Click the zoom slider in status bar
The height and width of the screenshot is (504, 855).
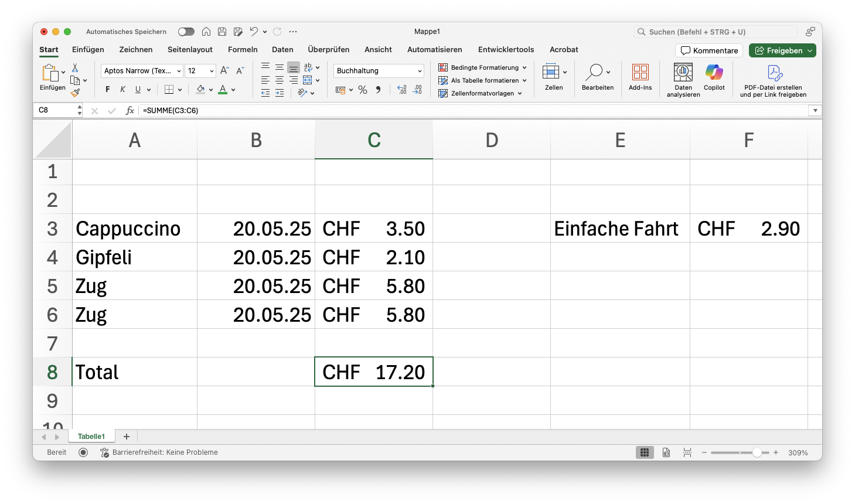tap(740, 452)
